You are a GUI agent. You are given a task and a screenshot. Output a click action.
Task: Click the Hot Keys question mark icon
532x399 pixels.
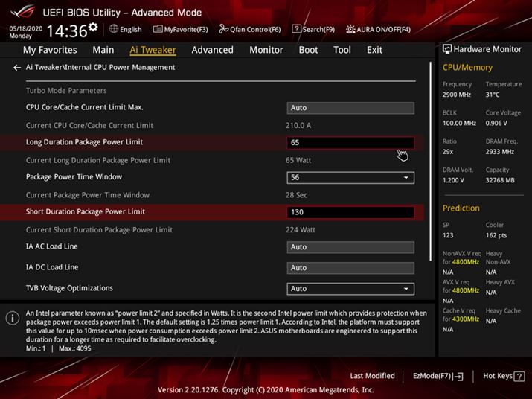click(519, 376)
